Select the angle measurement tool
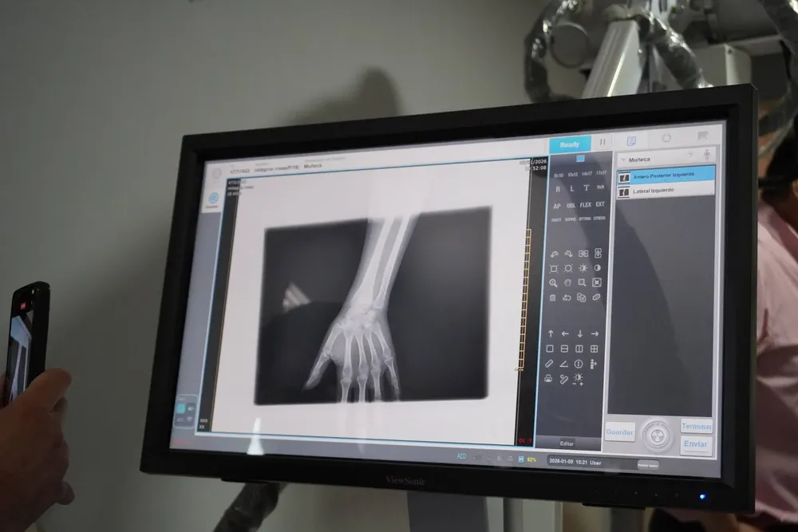This screenshot has height=532, width=798. click(x=563, y=364)
